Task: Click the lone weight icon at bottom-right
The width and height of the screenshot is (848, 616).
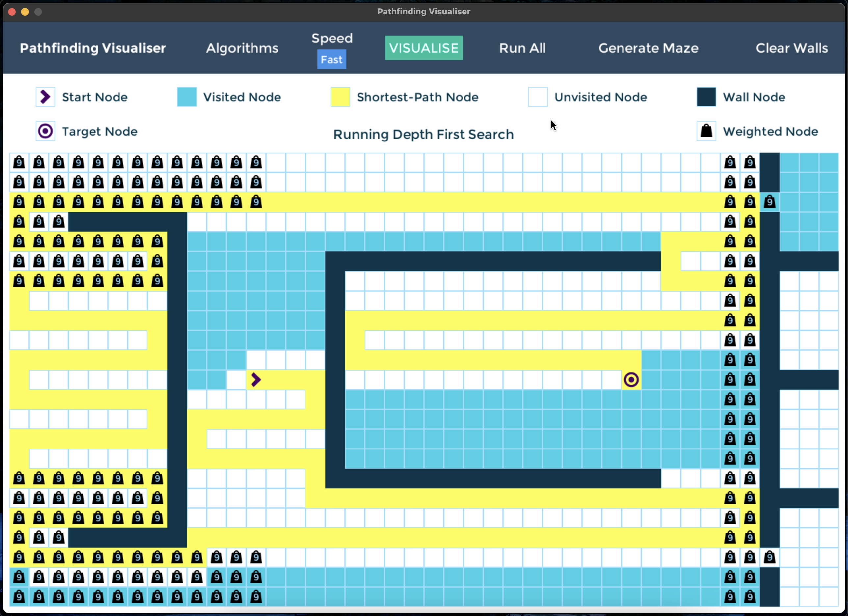Action: point(769,557)
